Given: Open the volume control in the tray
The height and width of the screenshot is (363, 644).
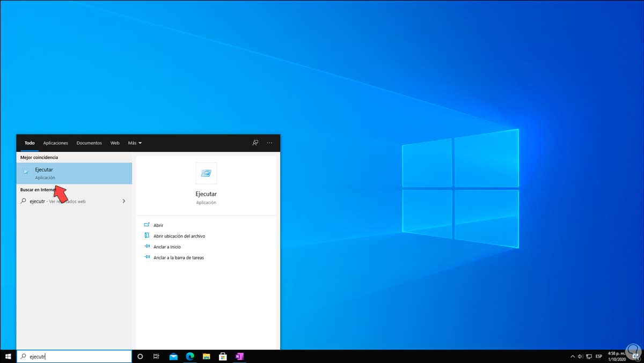Looking at the screenshot, I should [x=581, y=356].
